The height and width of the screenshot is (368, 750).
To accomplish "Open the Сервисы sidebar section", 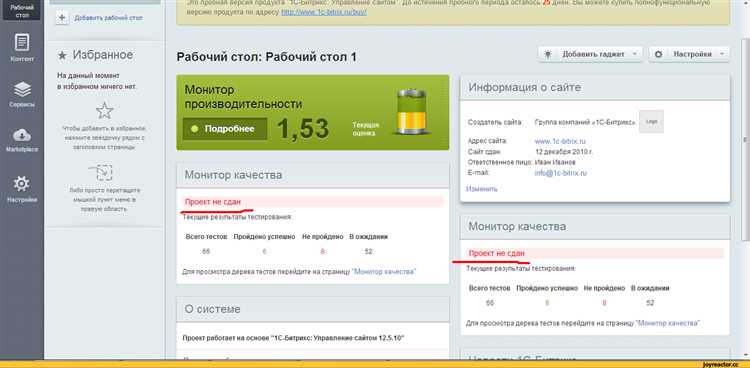I will click(22, 94).
